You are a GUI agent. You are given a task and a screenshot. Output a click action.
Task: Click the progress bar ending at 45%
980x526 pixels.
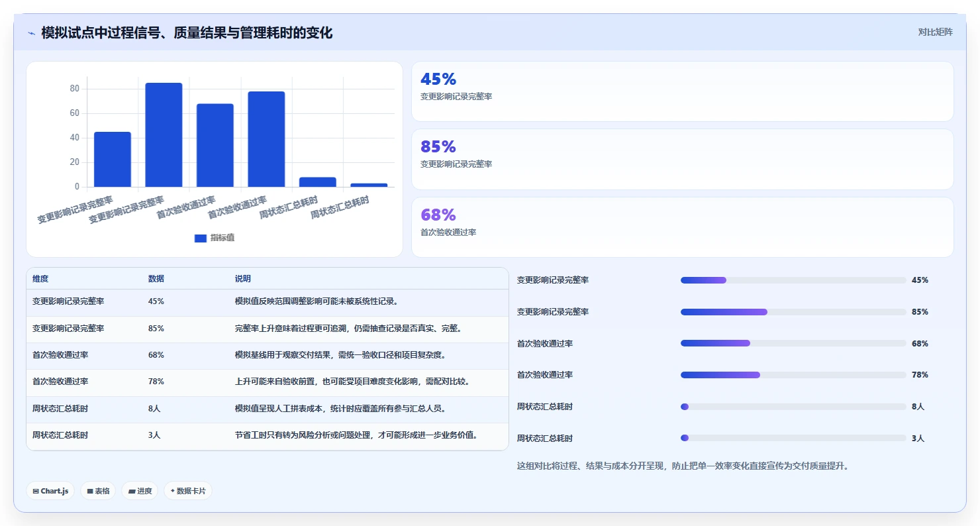pyautogui.click(x=793, y=280)
